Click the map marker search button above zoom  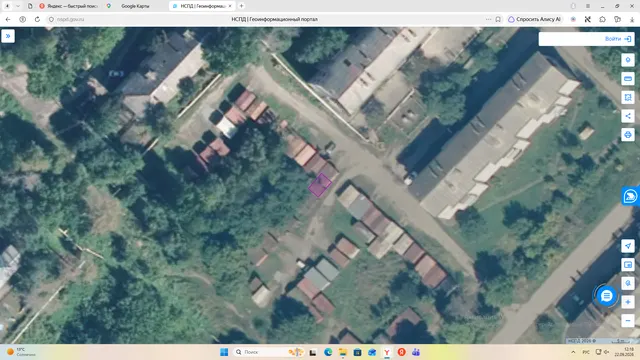(x=628, y=283)
